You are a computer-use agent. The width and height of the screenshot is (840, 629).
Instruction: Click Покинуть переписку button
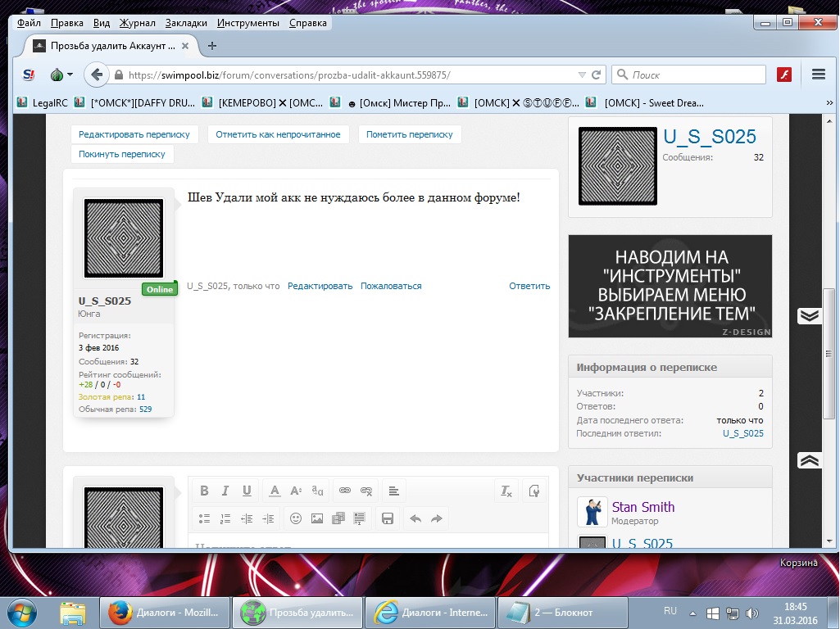pos(122,154)
